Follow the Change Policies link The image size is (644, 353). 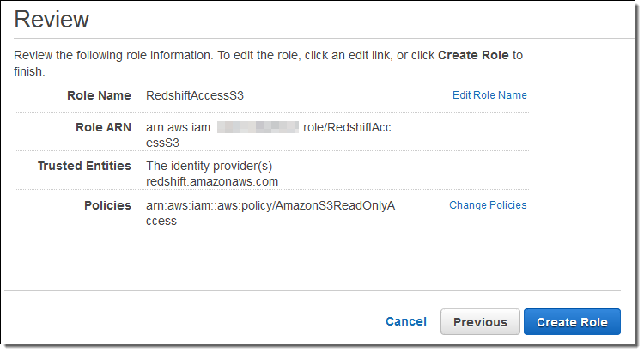pos(488,205)
